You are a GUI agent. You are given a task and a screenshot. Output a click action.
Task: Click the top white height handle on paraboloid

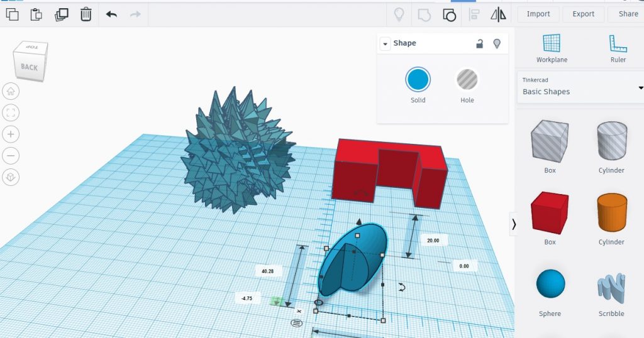[x=357, y=236]
